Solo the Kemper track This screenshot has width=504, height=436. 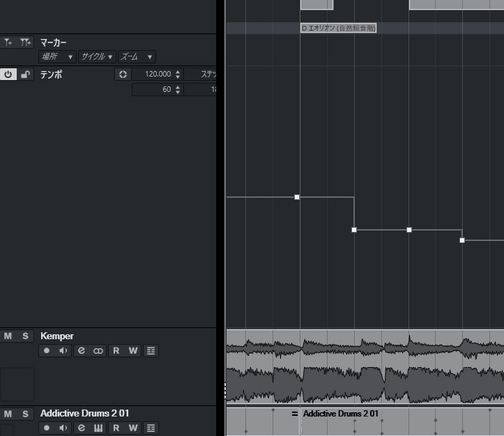(x=25, y=336)
